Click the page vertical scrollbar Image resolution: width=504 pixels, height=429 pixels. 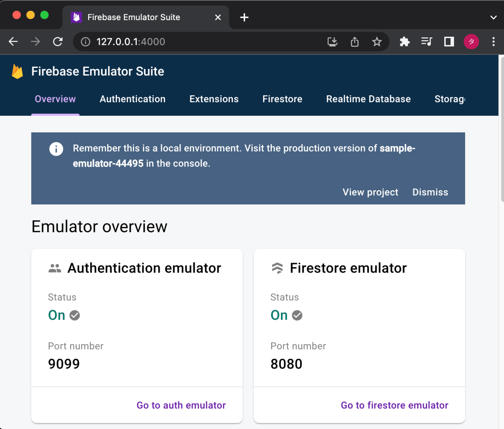pyautogui.click(x=502, y=129)
